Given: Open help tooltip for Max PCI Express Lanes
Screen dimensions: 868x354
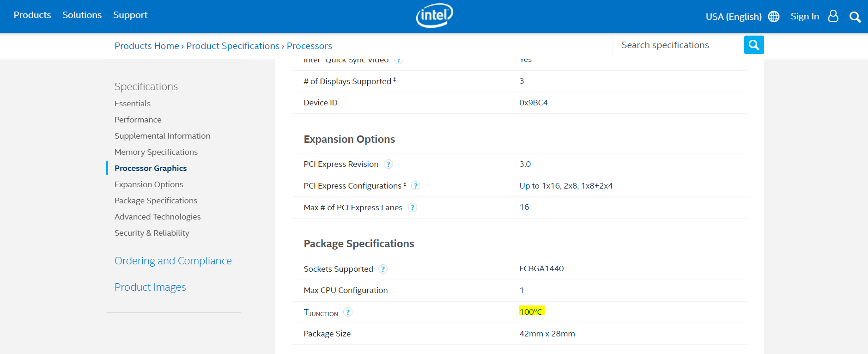Looking at the screenshot, I should (413, 208).
